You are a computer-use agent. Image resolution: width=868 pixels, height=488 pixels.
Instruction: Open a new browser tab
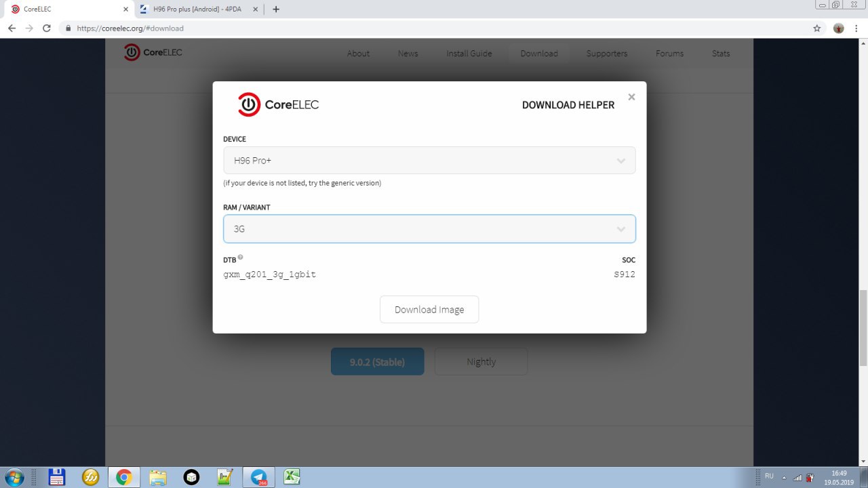point(276,9)
